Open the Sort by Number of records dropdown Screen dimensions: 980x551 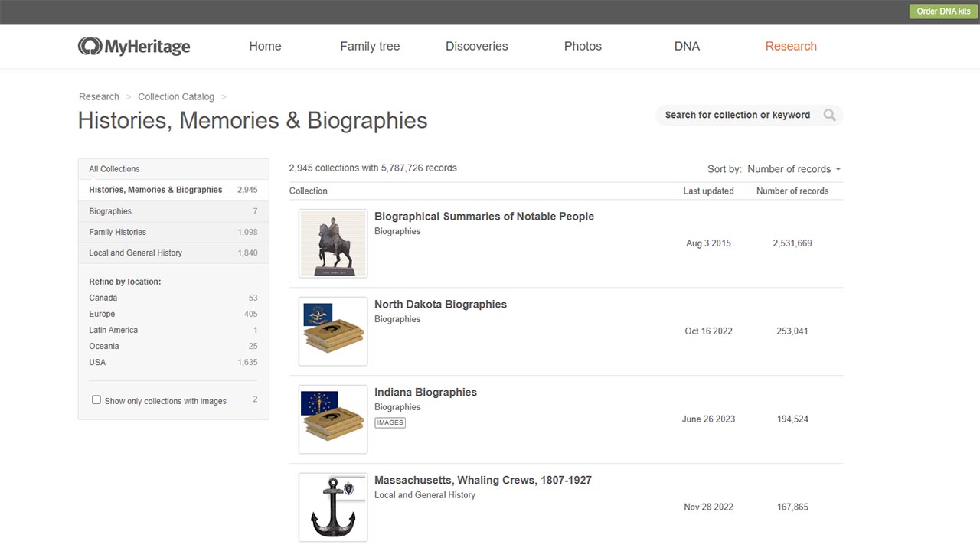tap(794, 168)
